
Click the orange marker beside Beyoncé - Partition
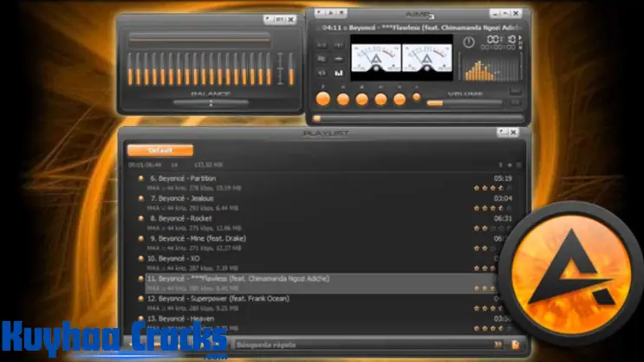pos(140,178)
